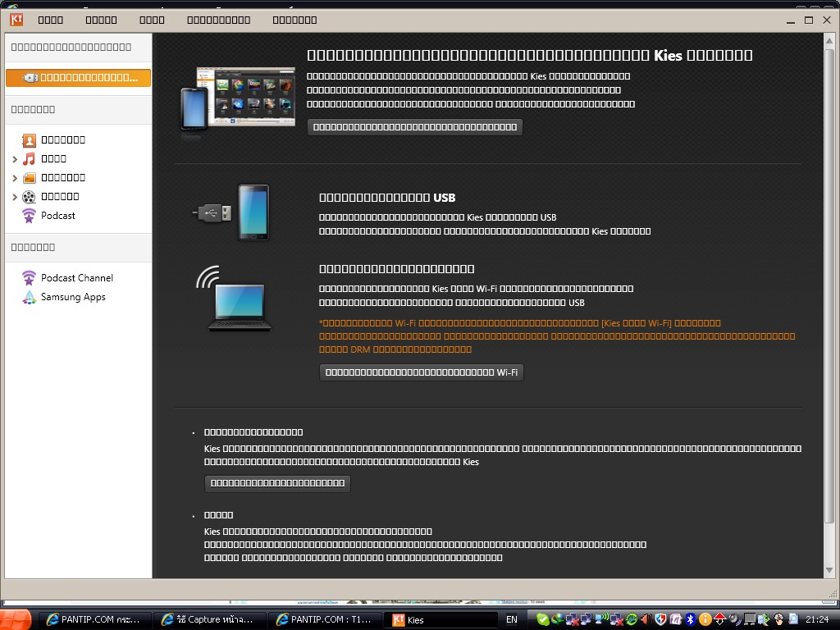
Task: Click the taskbar clock showing 21:24
Action: 817,620
